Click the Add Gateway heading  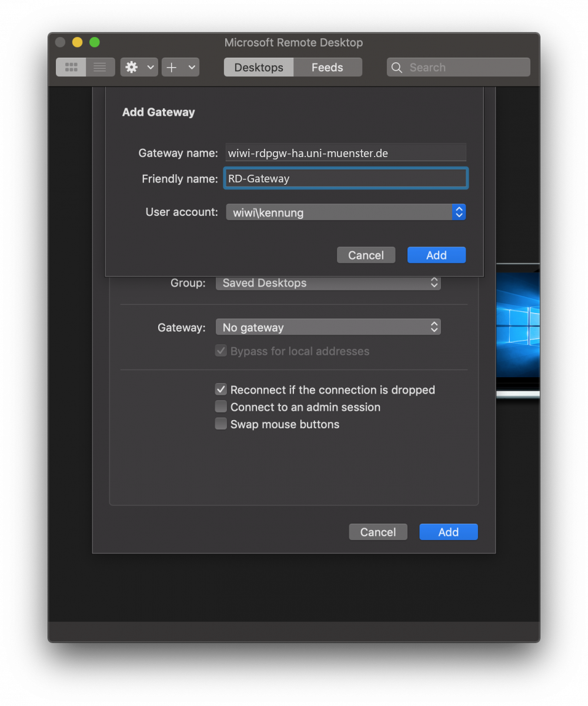tap(158, 112)
